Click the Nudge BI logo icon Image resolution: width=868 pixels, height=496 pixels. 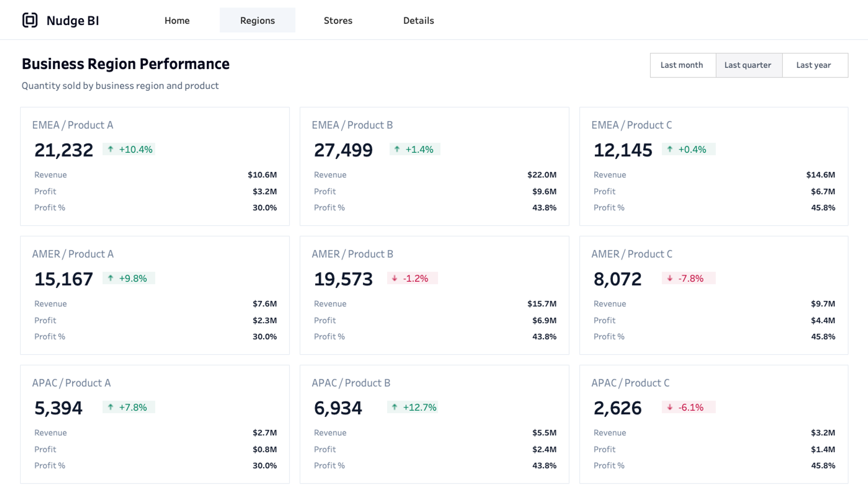pos(30,20)
